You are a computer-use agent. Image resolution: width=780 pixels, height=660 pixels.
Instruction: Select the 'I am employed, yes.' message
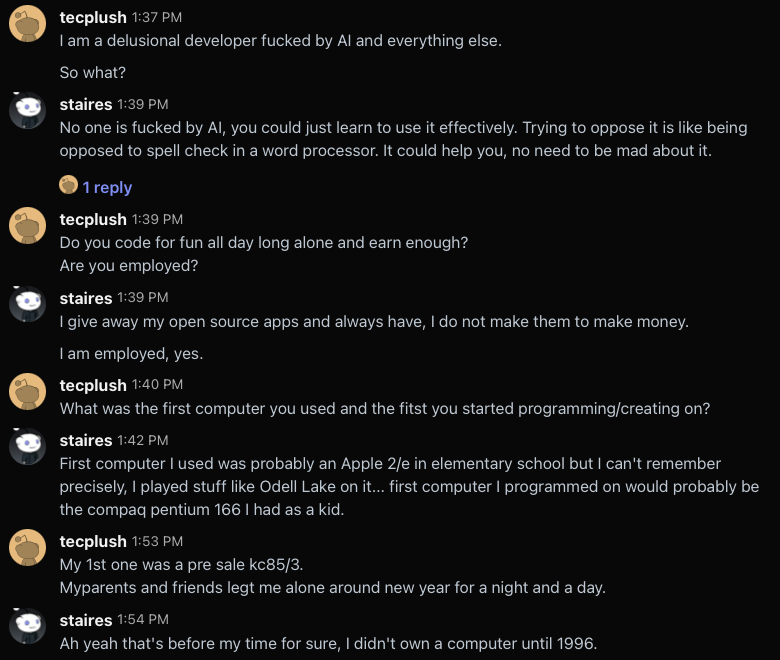[131, 354]
